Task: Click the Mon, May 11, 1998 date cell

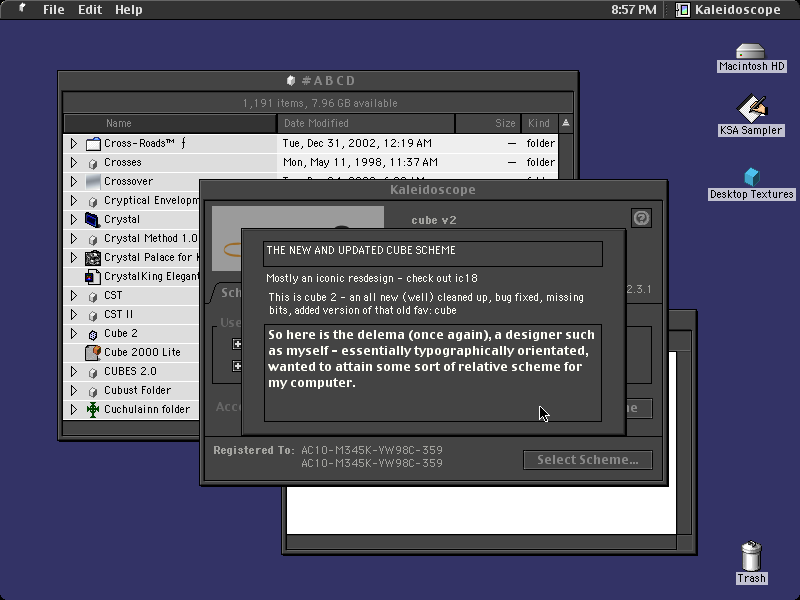Action: click(x=360, y=162)
